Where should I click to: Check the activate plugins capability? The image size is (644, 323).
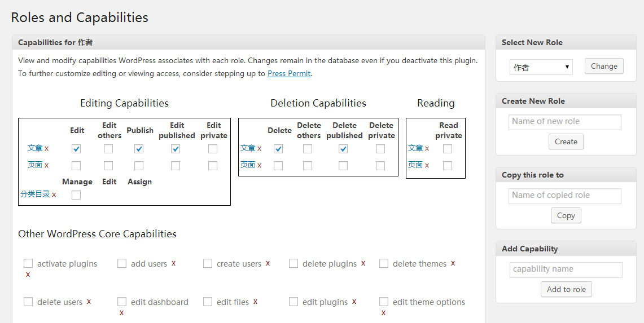coord(28,263)
